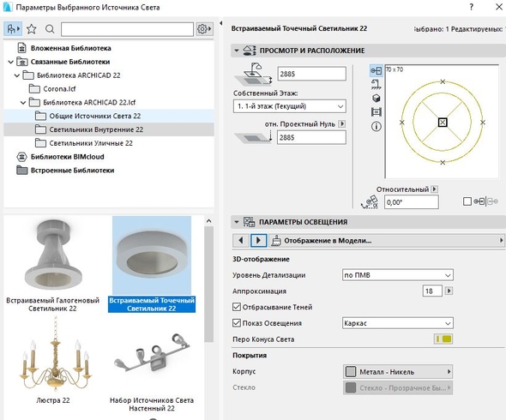This screenshot has width=506, height=420.
Task: Click the Перо Конуса Света color swatch
Action: click(443, 339)
